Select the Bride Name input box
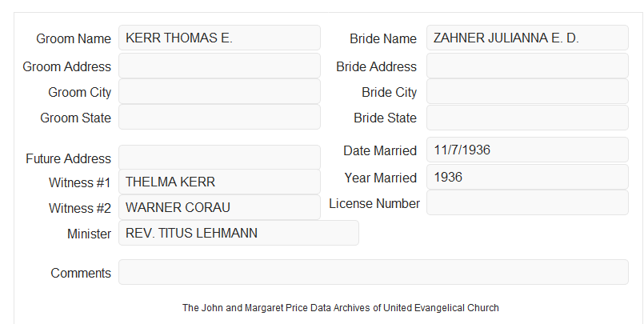Image resolution: width=644 pixels, height=324 pixels. [527, 38]
